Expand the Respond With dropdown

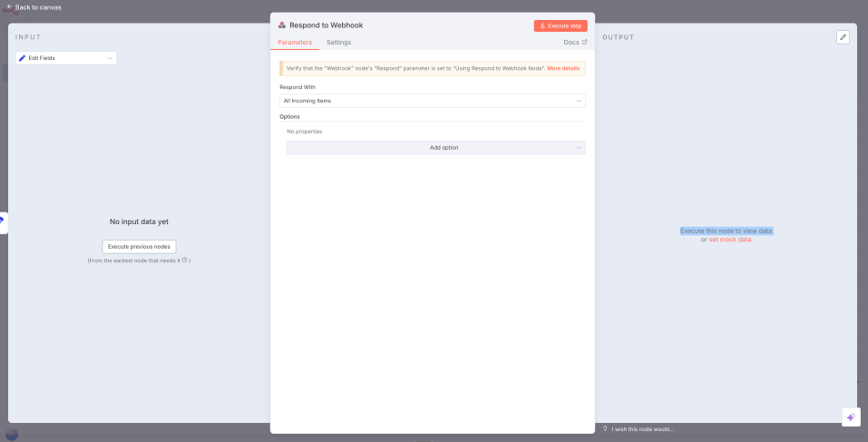point(432,101)
